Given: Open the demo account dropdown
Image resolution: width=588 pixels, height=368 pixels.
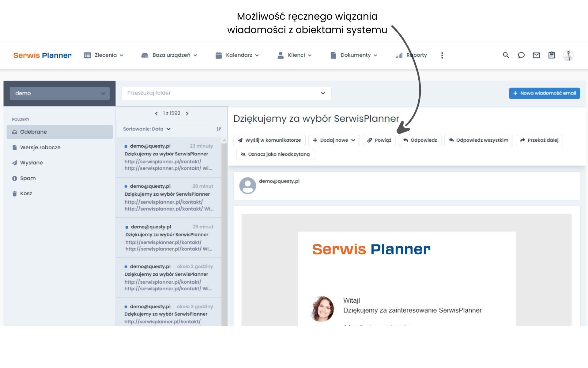Looking at the screenshot, I should click(59, 93).
